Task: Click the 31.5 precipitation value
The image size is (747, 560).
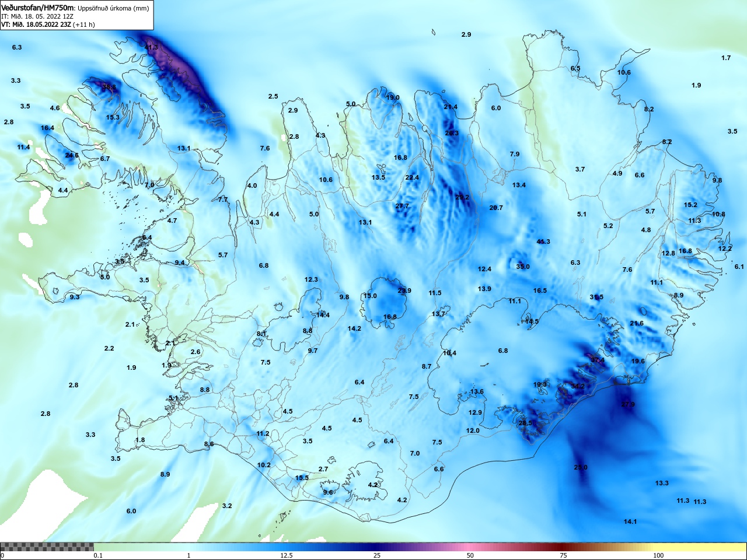Action: 596,297
